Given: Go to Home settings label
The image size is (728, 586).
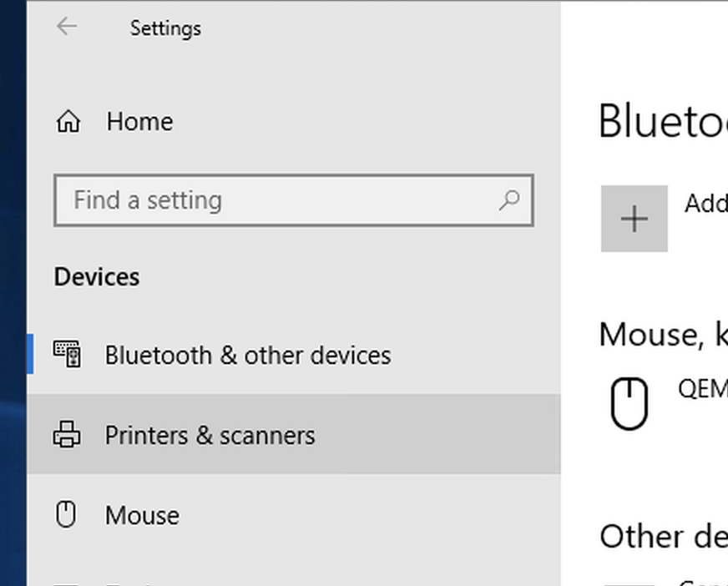Looking at the screenshot, I should 139,122.
